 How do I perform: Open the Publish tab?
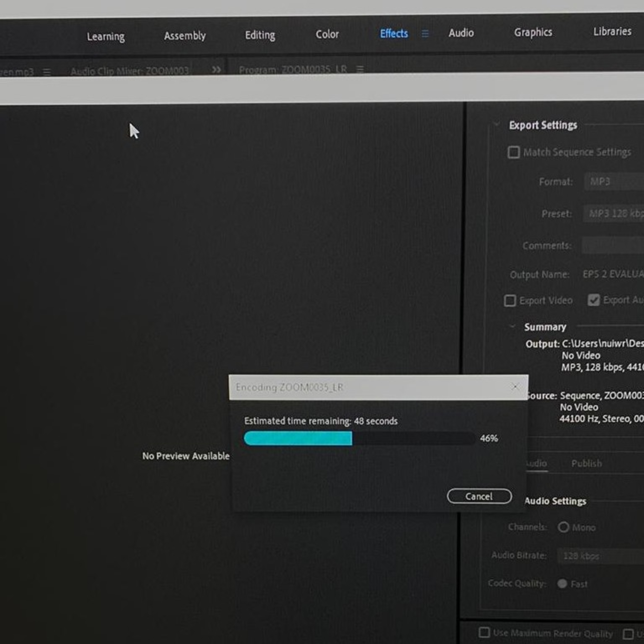587,463
